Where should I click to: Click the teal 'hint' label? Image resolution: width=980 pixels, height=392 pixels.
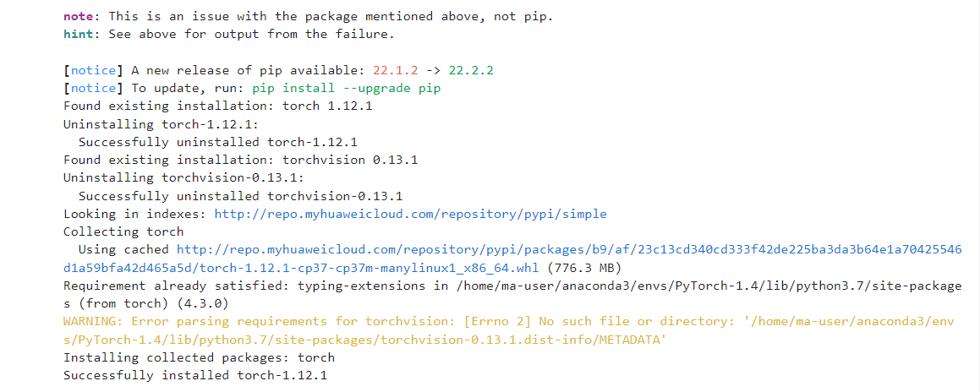(78, 34)
